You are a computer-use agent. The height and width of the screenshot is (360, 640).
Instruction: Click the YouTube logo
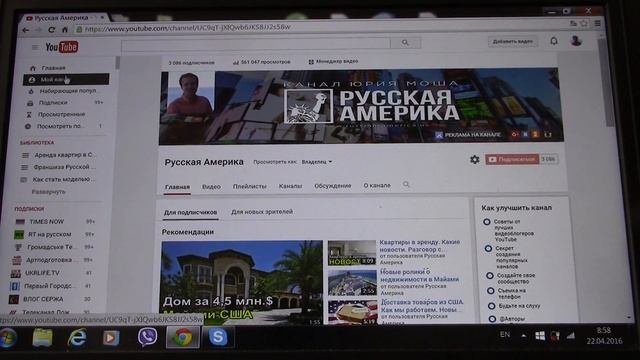62,47
